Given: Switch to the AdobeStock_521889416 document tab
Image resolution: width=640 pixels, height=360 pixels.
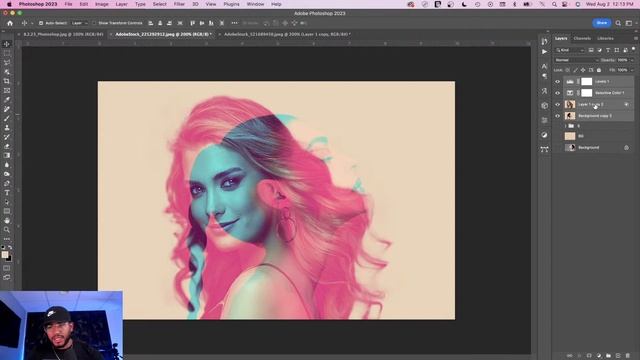Looking at the screenshot, I should tap(287, 34).
